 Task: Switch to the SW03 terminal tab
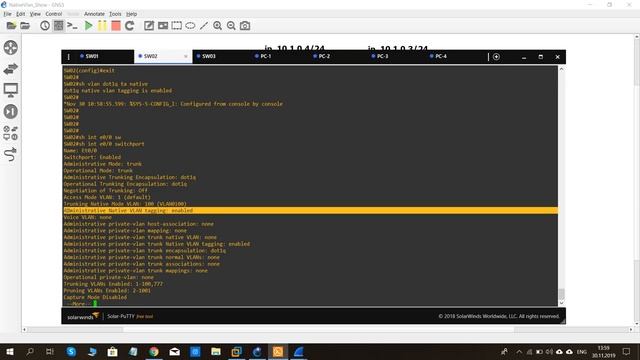[x=221, y=56]
